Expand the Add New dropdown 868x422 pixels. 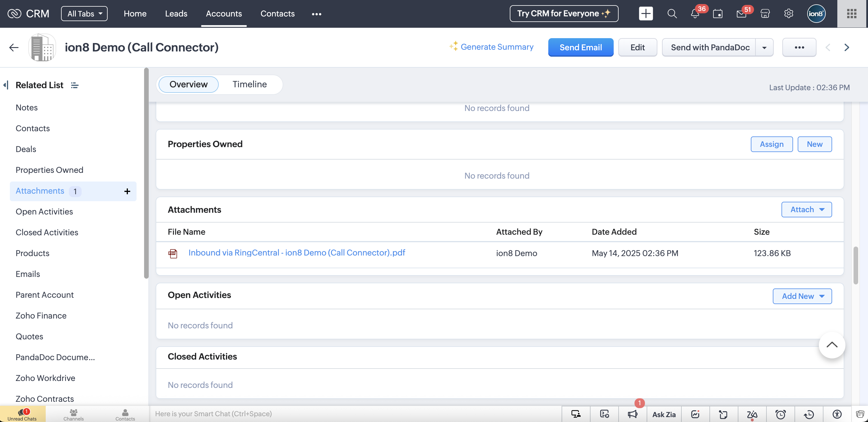802,296
